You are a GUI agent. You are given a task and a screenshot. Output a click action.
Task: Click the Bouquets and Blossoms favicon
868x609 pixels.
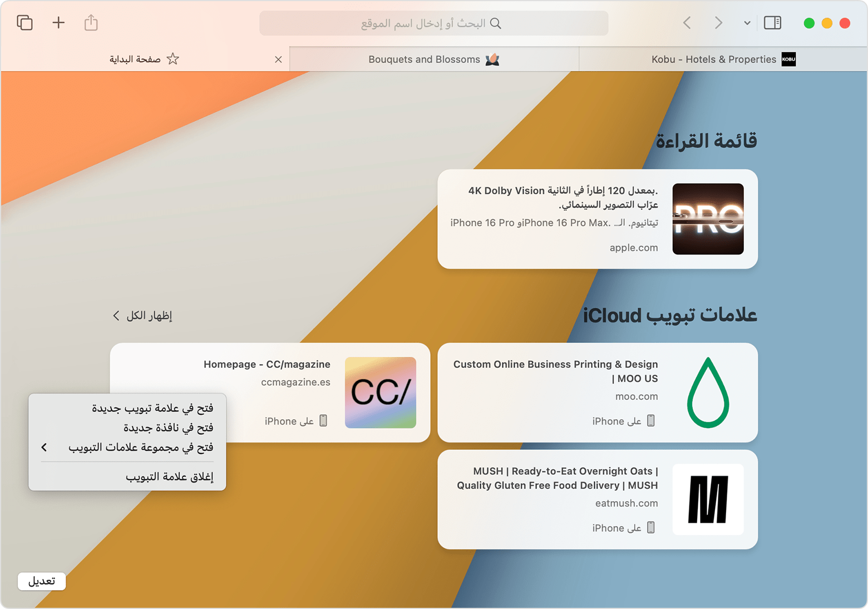492,60
